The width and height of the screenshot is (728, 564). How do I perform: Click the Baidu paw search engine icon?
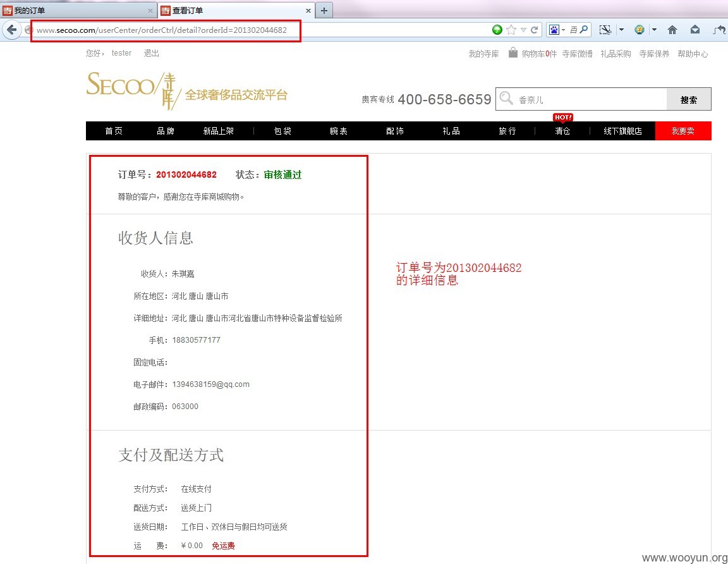tap(554, 30)
